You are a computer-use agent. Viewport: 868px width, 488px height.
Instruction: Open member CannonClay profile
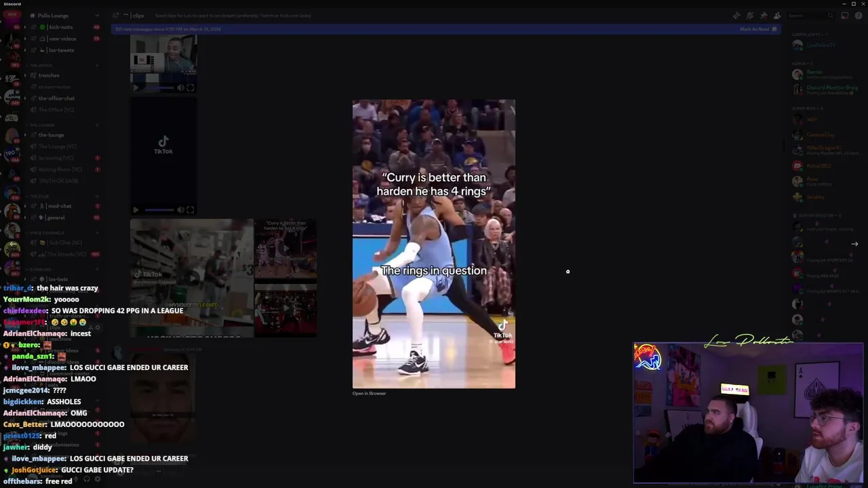coord(821,134)
